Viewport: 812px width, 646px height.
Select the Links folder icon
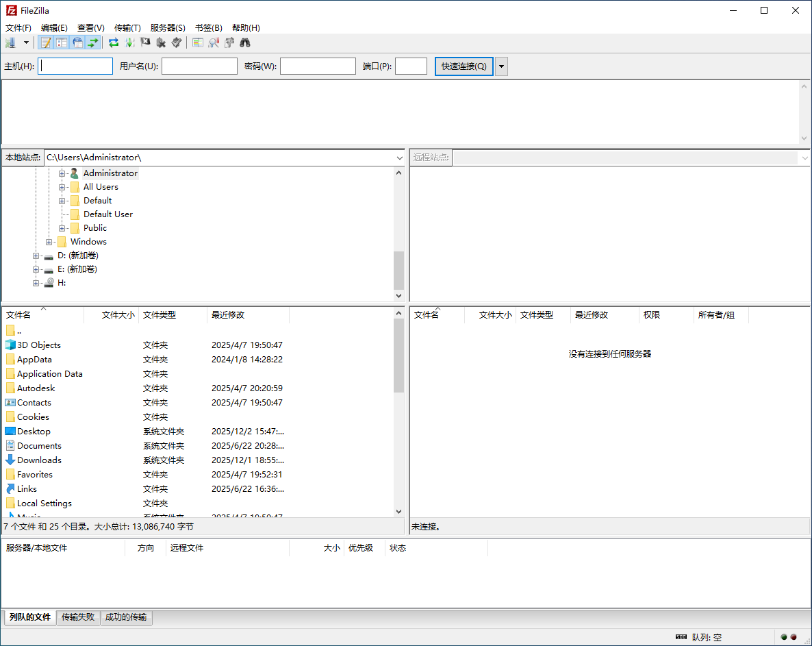[10, 488]
